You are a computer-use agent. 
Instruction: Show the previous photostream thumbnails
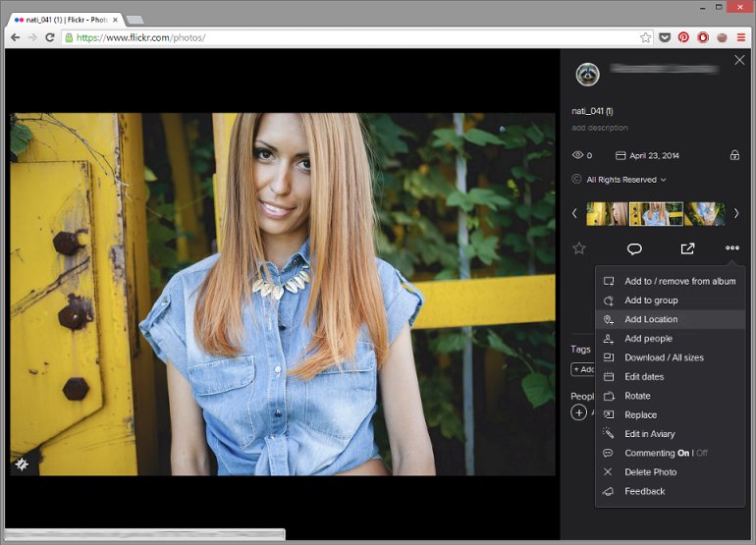coord(574,213)
